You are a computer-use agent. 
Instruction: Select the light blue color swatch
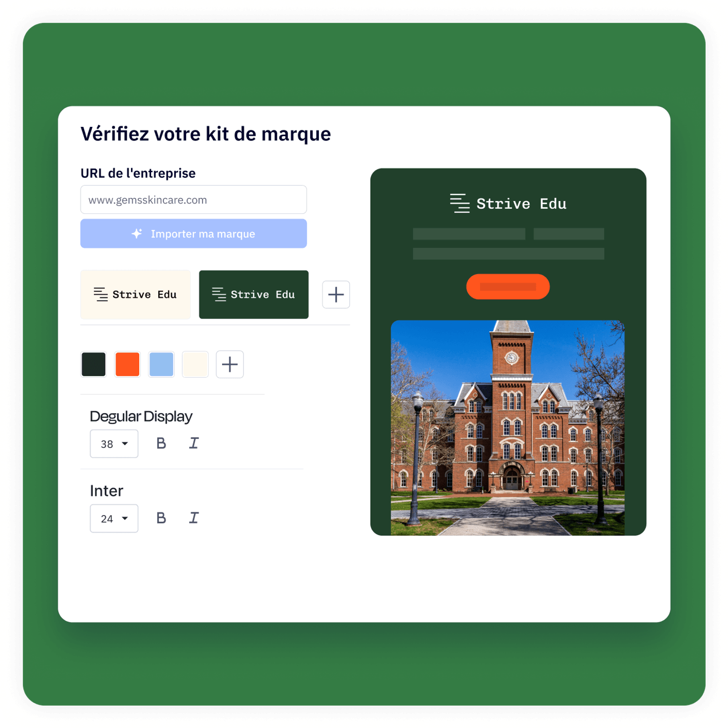162,364
